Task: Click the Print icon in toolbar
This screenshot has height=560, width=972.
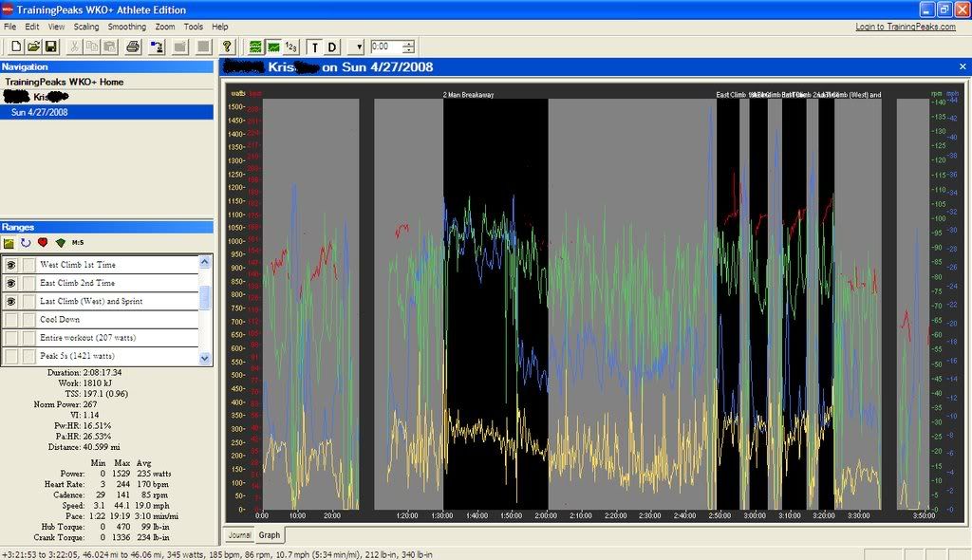Action: coord(133,47)
